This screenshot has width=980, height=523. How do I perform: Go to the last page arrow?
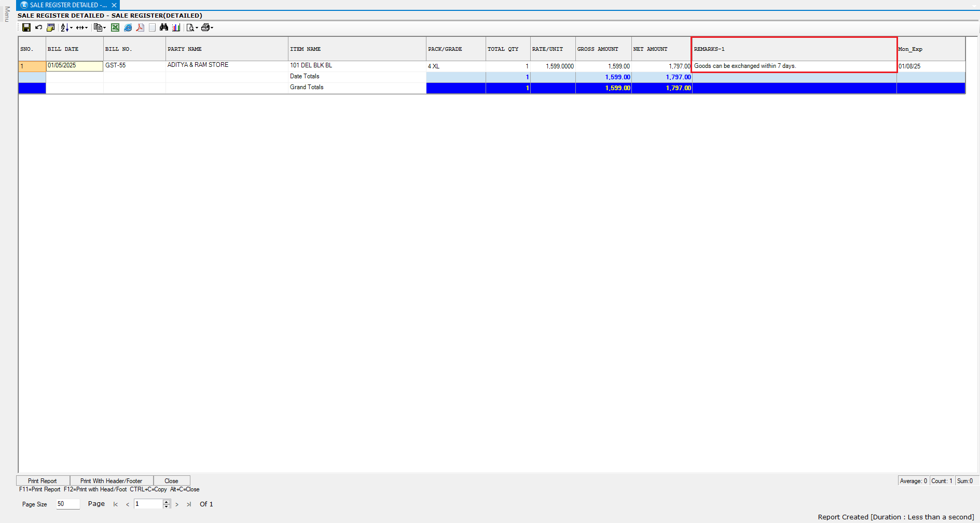pos(189,504)
